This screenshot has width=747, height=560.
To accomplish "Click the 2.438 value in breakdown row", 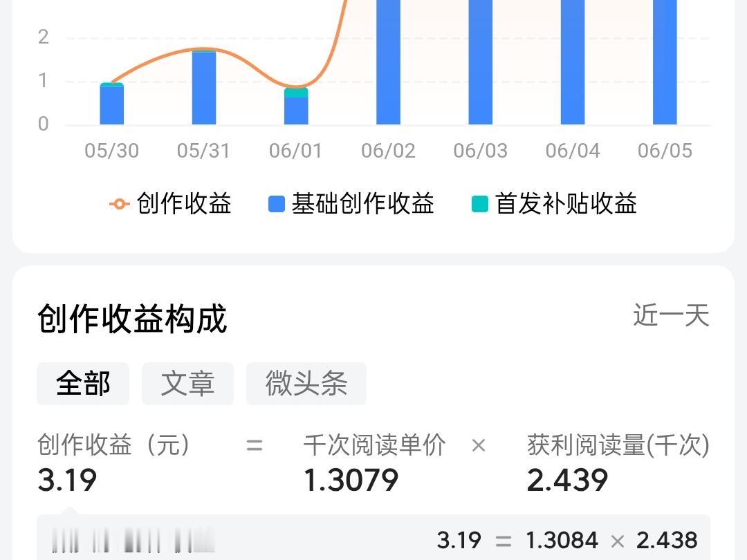I will [667, 541].
